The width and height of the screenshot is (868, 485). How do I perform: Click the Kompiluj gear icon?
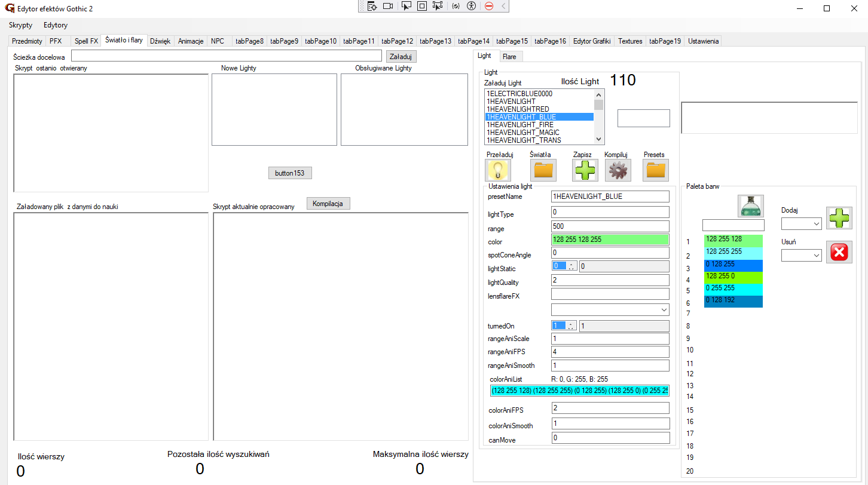pyautogui.click(x=618, y=170)
